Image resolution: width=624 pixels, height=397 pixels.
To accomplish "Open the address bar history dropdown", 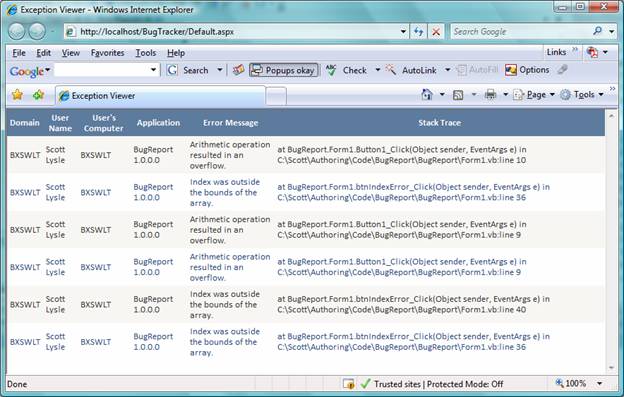I will pyautogui.click(x=403, y=31).
